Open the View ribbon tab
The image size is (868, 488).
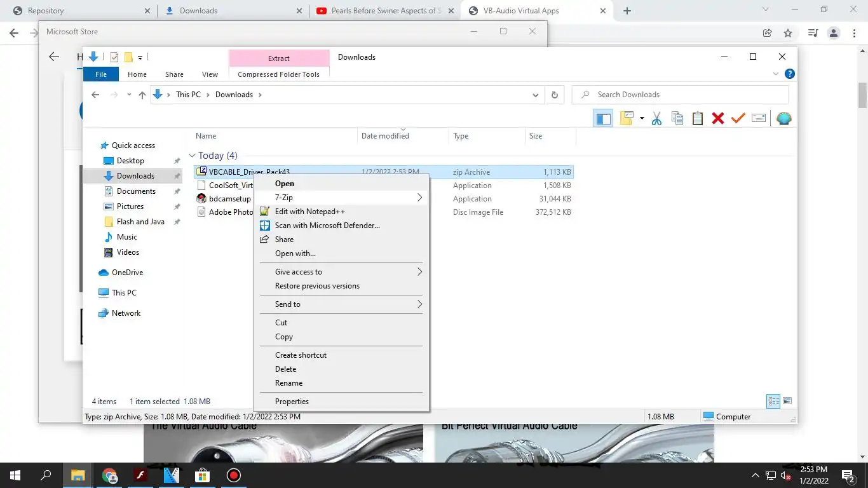(210, 74)
